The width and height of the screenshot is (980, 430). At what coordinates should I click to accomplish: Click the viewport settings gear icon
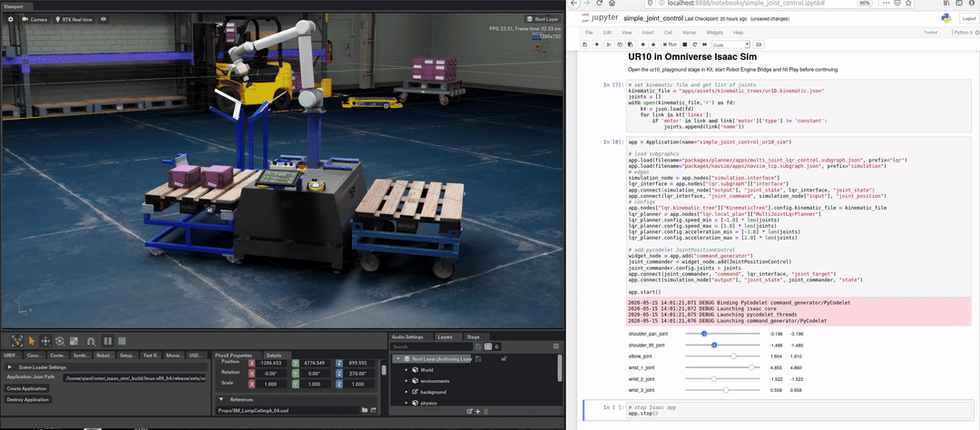tap(11, 19)
